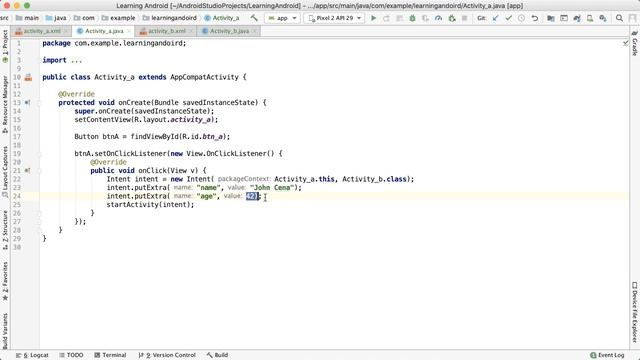Click the Stop square icon
640x360 pixels.
click(464, 18)
